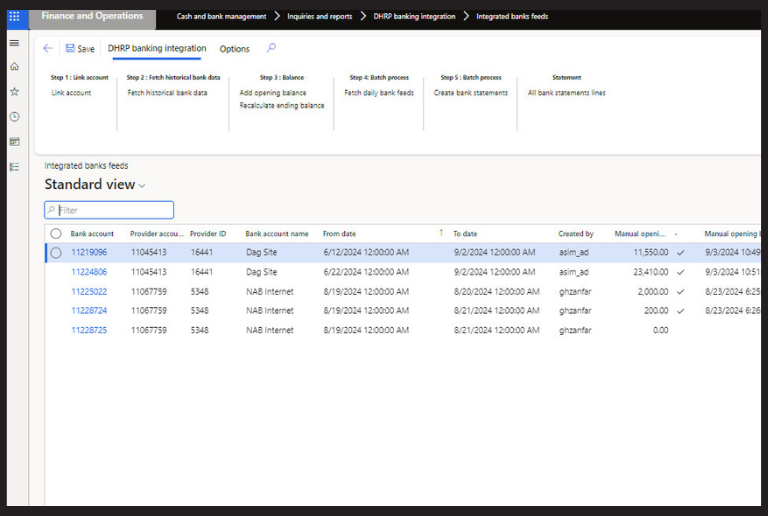
Task: Open bank account link 11228725
Action: pyautogui.click(x=89, y=330)
